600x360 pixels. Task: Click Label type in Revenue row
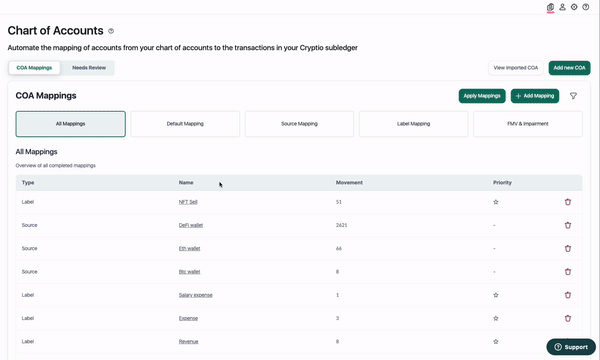[28, 342]
